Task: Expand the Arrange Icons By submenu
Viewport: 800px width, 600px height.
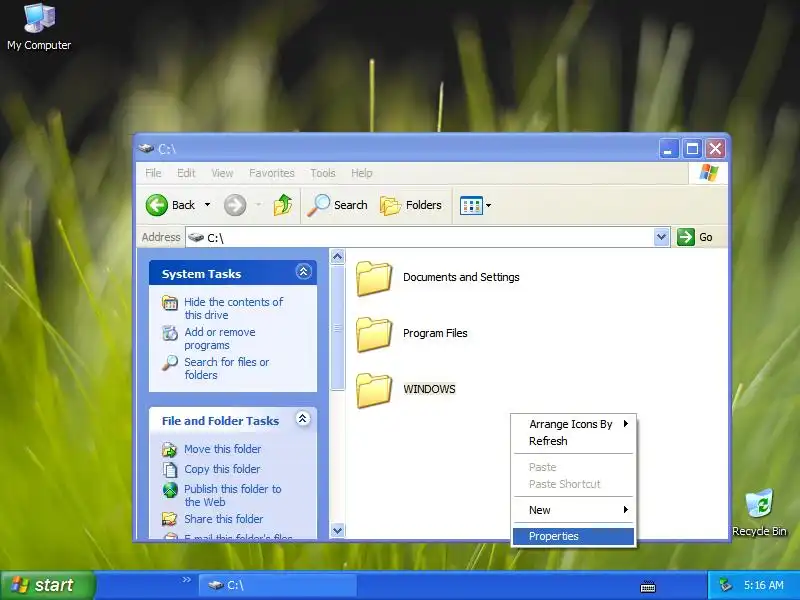Action: [x=626, y=423]
